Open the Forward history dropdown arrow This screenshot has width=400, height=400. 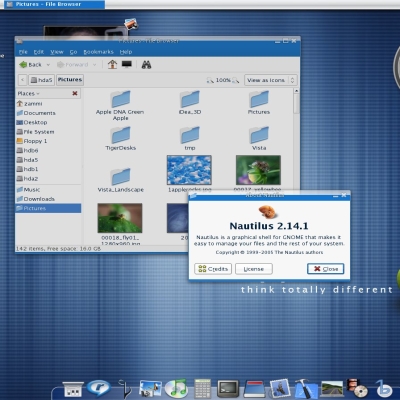(x=94, y=65)
